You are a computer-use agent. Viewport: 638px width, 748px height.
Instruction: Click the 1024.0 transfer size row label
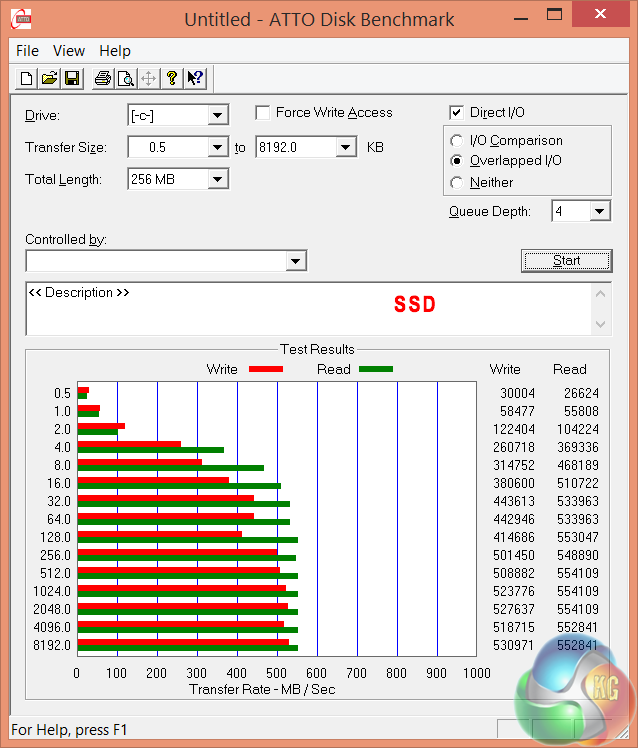(x=52, y=591)
